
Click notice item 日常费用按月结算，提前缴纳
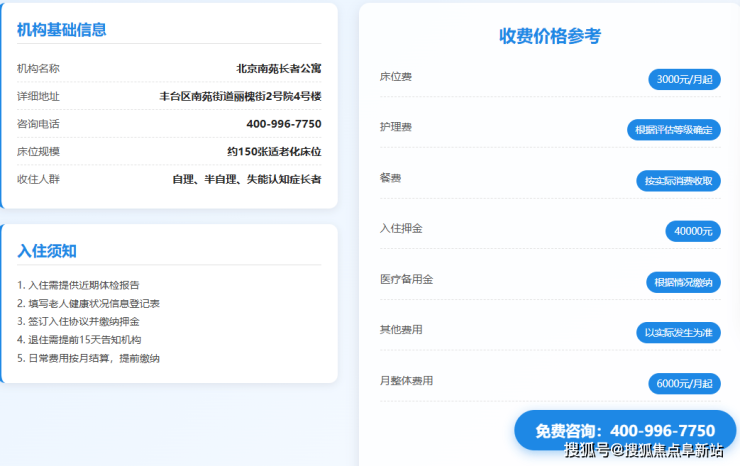tap(88, 358)
